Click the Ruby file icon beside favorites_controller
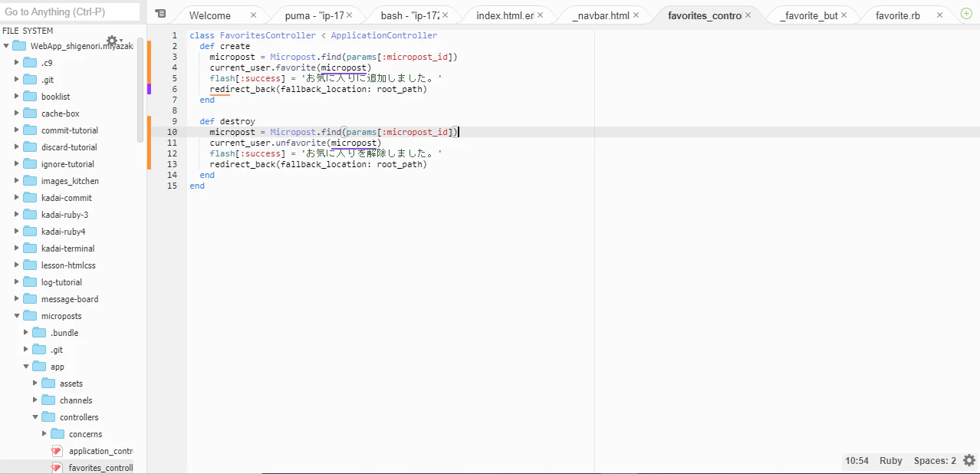The width and height of the screenshot is (980, 474). 56,467
